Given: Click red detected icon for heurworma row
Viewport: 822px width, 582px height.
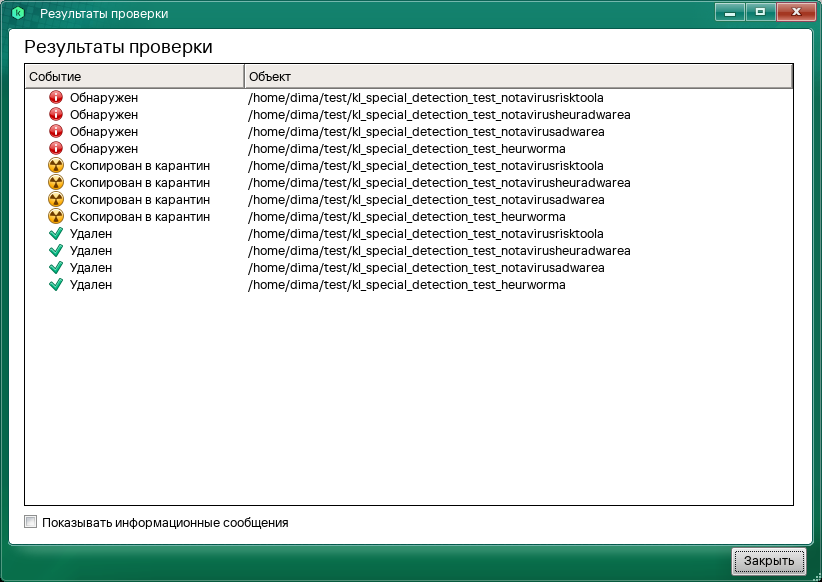Looking at the screenshot, I should click(x=56, y=149).
